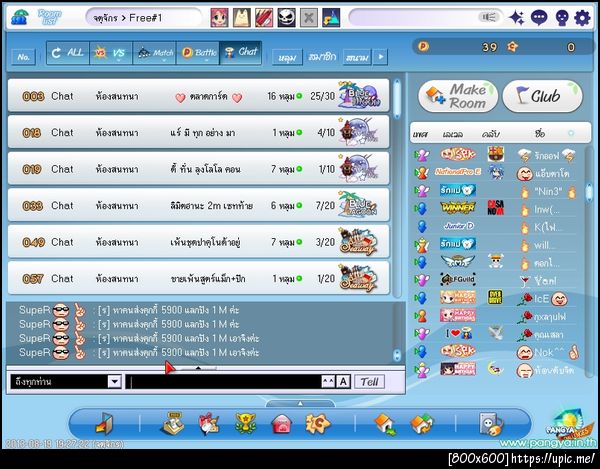Click the right arrow next to สนาม
Viewport: 600px width, 469px height.
click(x=380, y=57)
